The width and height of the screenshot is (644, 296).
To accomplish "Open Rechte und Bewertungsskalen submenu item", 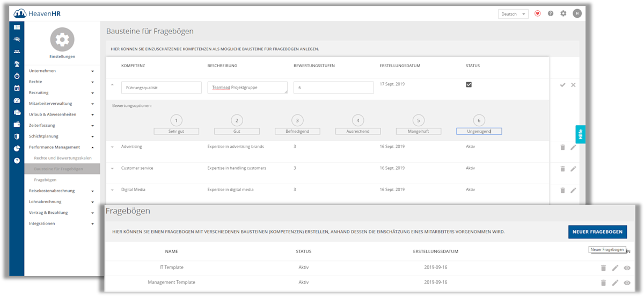I will coord(63,158).
